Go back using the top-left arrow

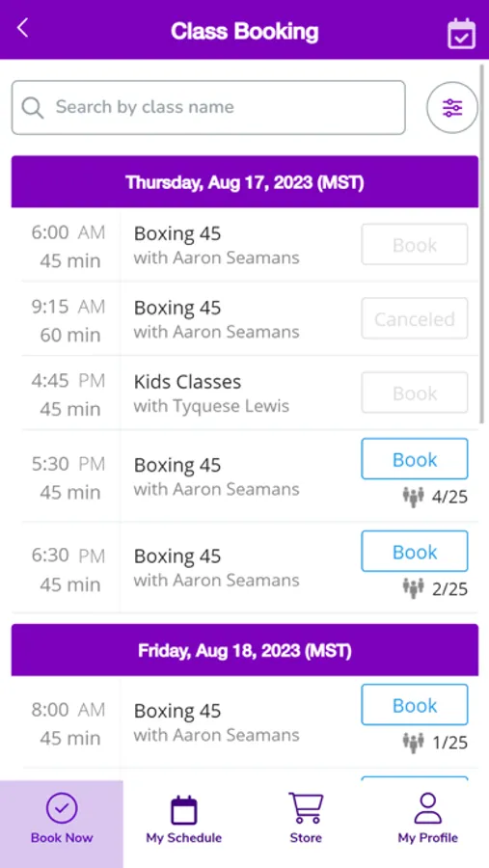point(22,28)
